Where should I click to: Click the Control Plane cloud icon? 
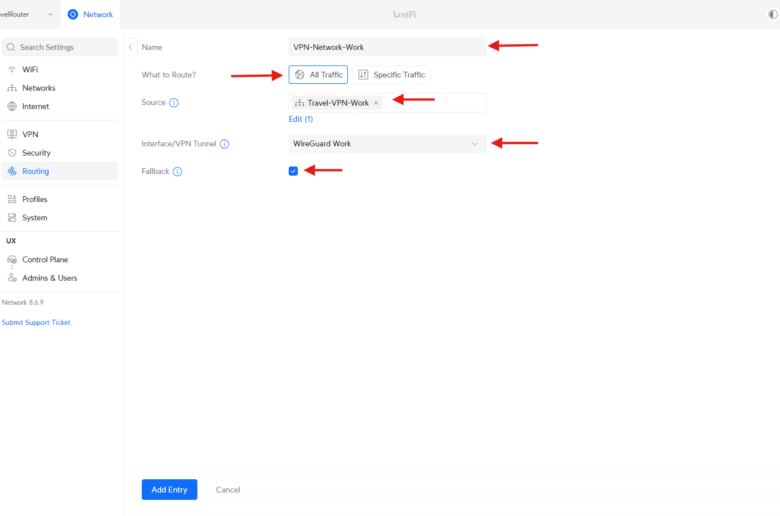12,259
